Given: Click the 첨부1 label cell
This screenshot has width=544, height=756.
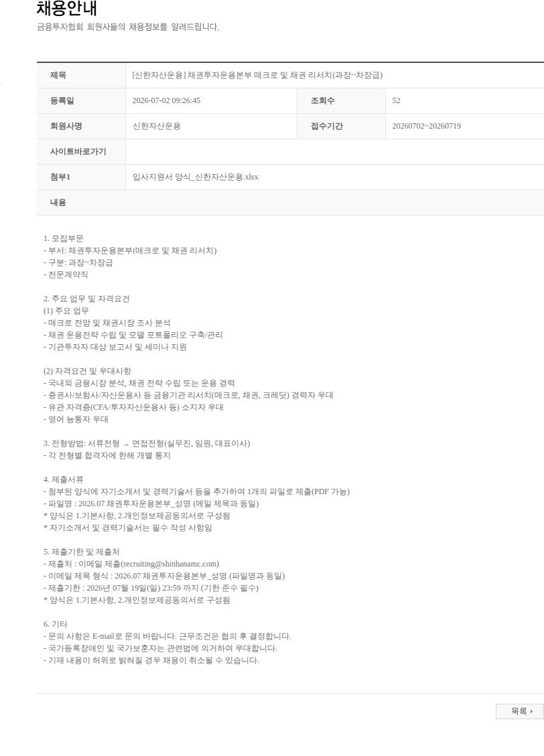Looking at the screenshot, I should pos(81,177).
